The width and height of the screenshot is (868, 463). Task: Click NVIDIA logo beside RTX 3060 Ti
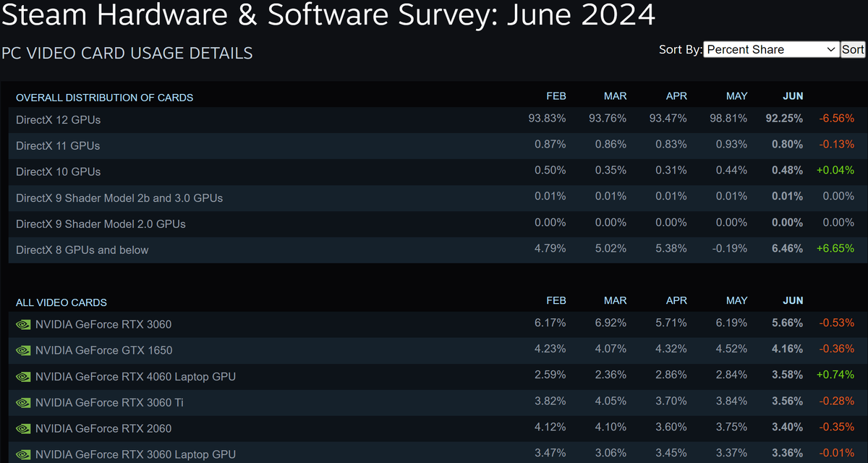pos(23,402)
